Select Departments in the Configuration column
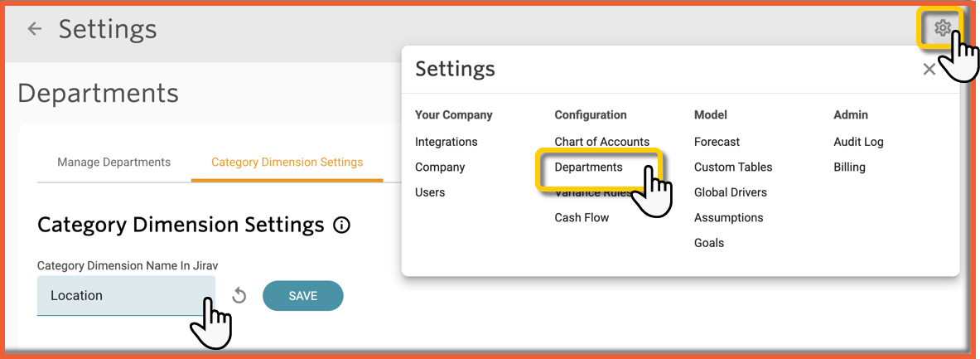The height and width of the screenshot is (359, 980). [x=588, y=167]
